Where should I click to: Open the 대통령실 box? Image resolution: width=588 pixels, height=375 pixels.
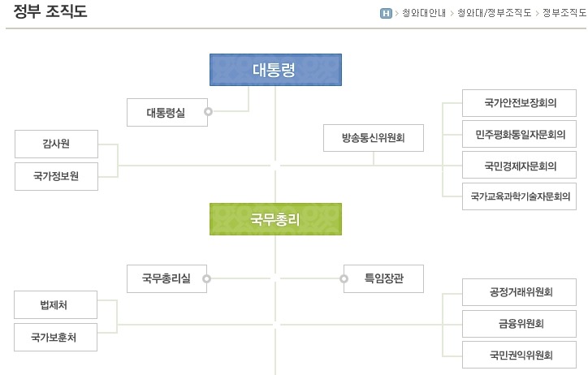tap(166, 113)
